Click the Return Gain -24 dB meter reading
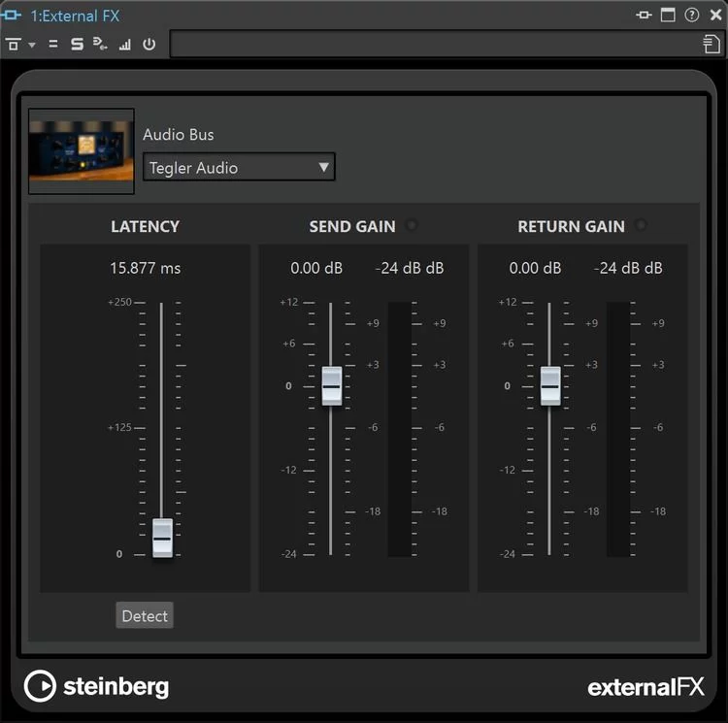This screenshot has height=723, width=728. (628, 268)
